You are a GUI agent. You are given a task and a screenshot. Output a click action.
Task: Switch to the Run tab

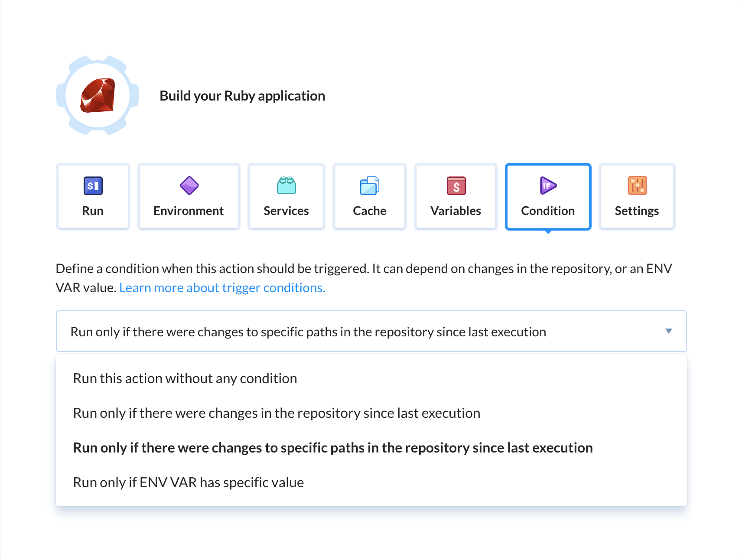[93, 211]
